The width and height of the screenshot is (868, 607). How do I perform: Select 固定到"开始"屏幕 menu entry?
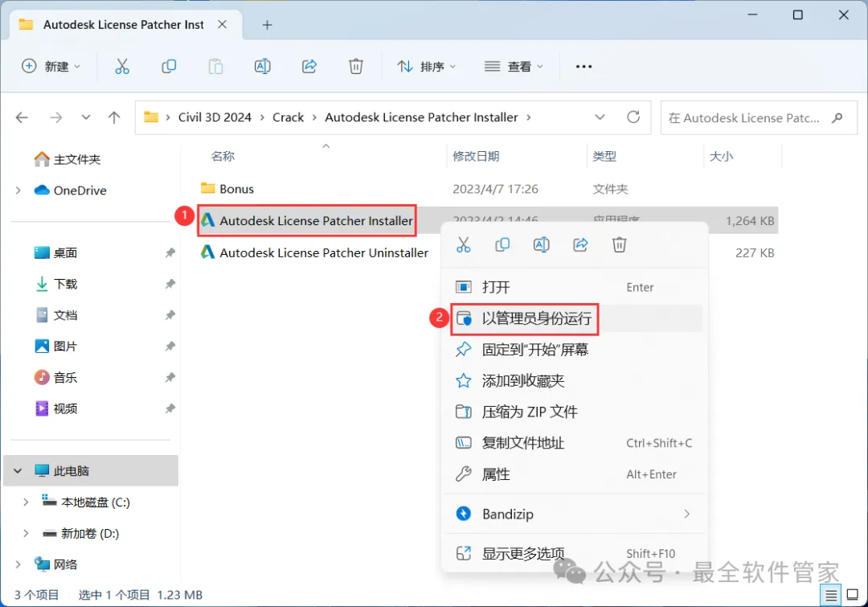[x=575, y=350]
